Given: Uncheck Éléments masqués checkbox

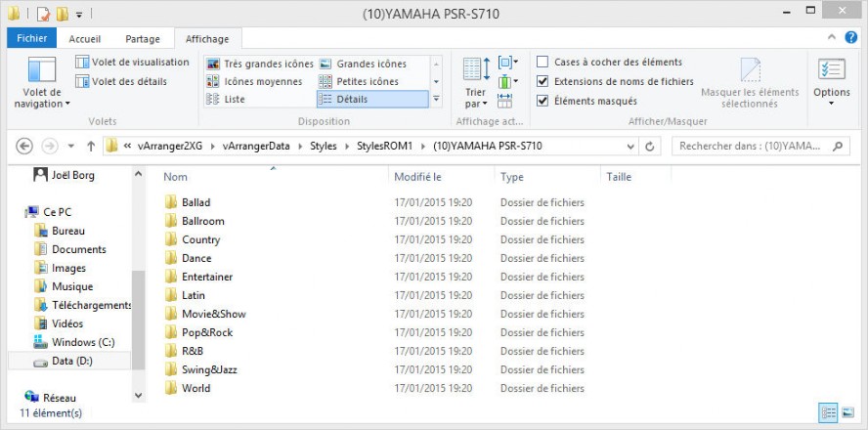Looking at the screenshot, I should click(542, 101).
